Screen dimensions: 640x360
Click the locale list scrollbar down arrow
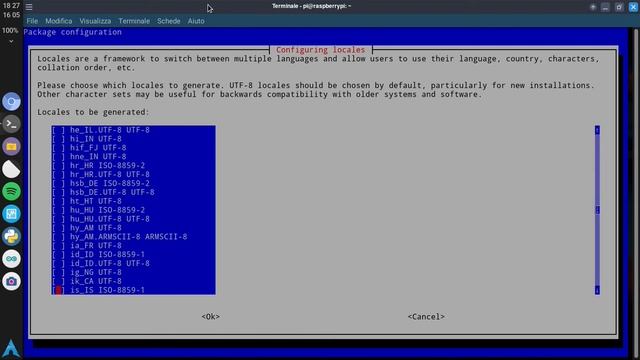pyautogui.click(x=597, y=290)
